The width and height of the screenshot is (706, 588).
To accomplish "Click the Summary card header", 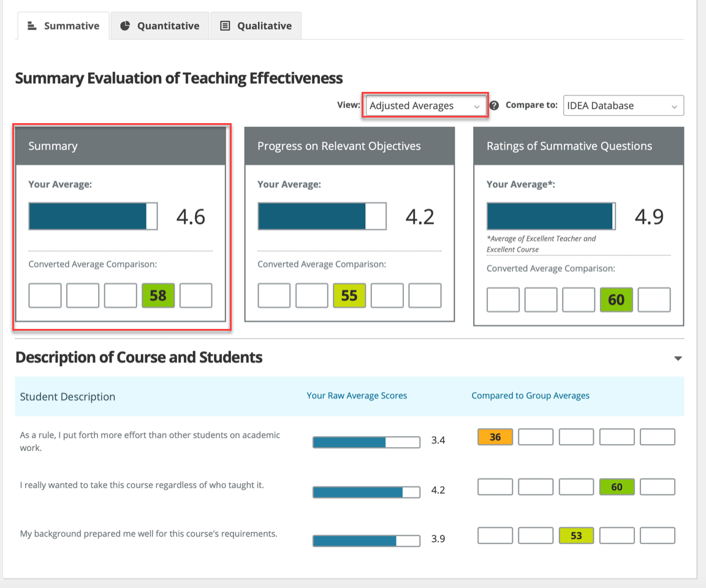I will pos(121,146).
